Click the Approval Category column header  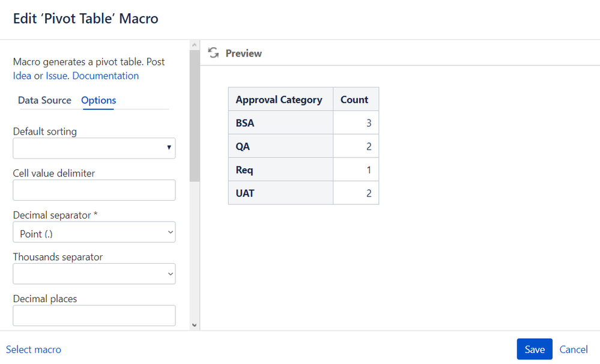[x=279, y=100]
